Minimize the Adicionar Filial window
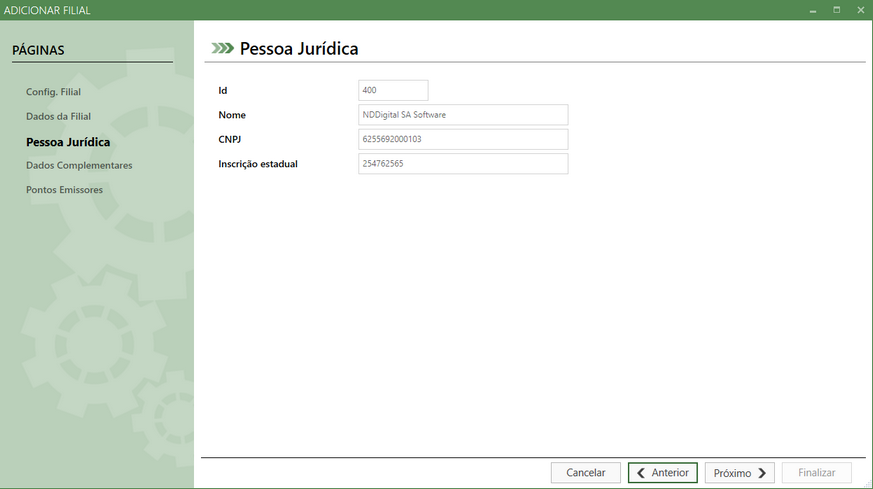Viewport: 873px width, 489px height. (x=813, y=10)
